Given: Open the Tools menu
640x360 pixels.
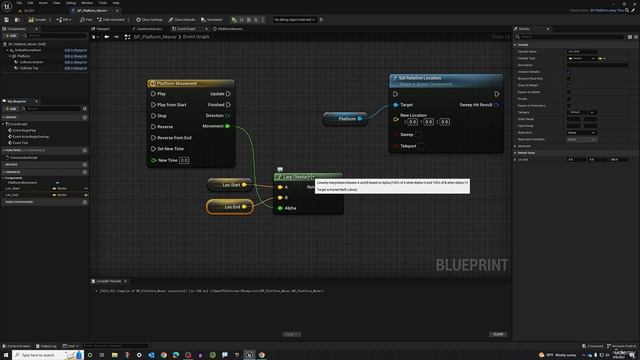Looking at the screenshot, I should point(102,3).
